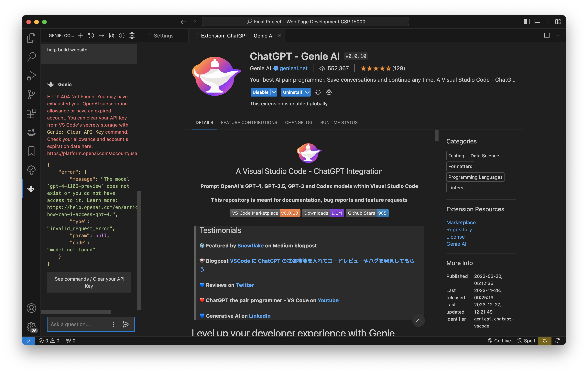588x374 pixels.
Task: Open Genie conversation history
Action: 91,35
